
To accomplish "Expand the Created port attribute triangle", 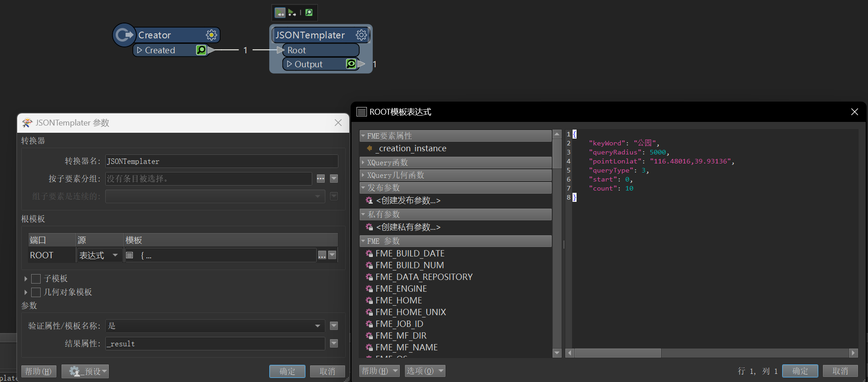I will pyautogui.click(x=140, y=50).
